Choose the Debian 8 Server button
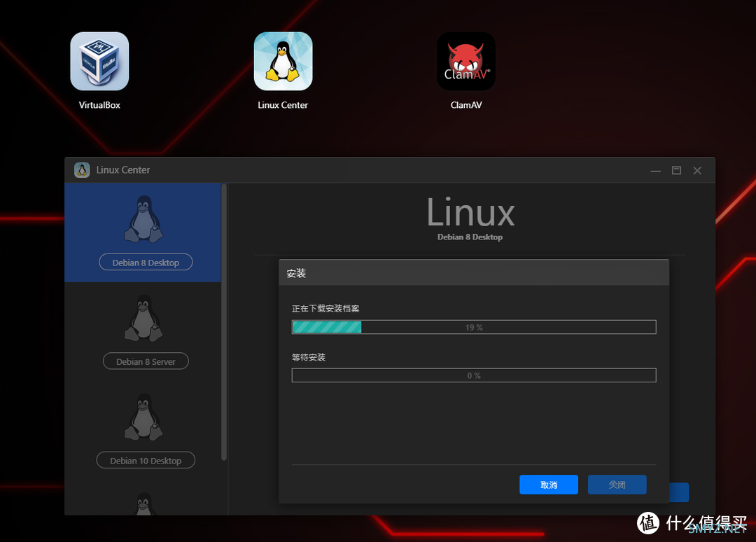 146,361
